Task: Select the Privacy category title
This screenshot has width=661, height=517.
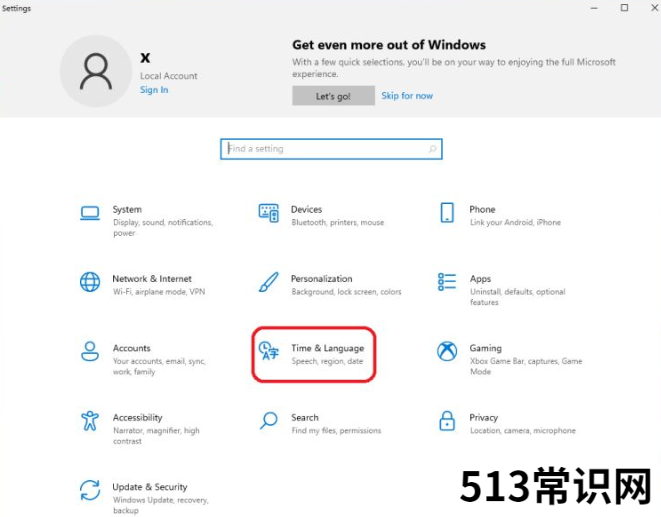Action: tap(484, 417)
